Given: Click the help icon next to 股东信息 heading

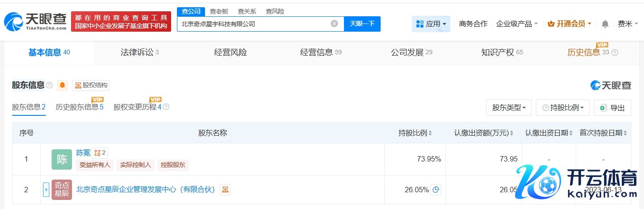Looking at the screenshot, I should [x=49, y=85].
